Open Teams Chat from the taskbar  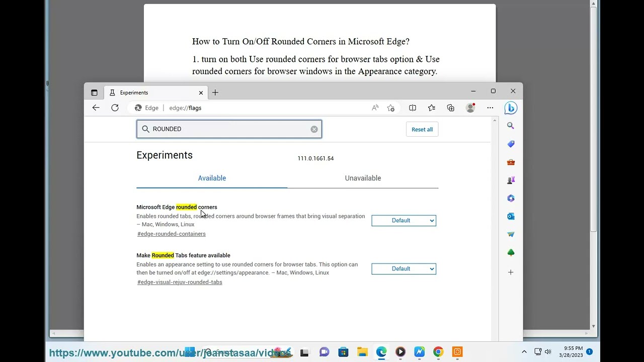tap(324, 352)
